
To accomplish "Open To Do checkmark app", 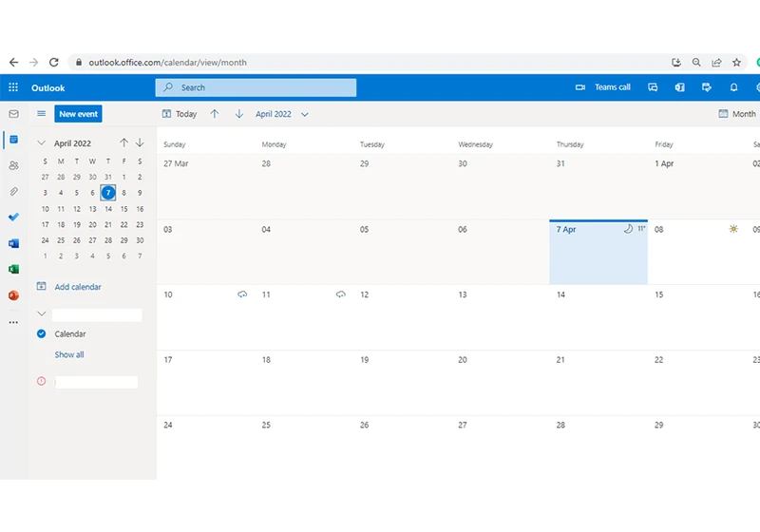I will click(x=13, y=217).
